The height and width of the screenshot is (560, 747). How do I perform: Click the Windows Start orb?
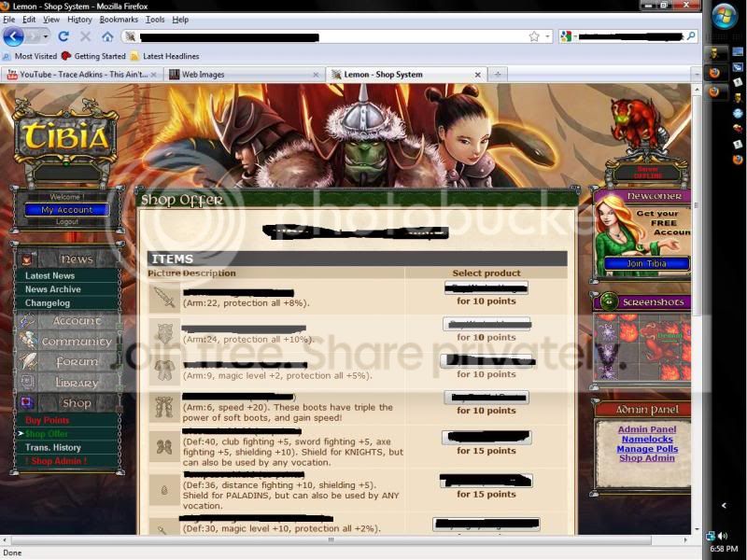point(725,16)
